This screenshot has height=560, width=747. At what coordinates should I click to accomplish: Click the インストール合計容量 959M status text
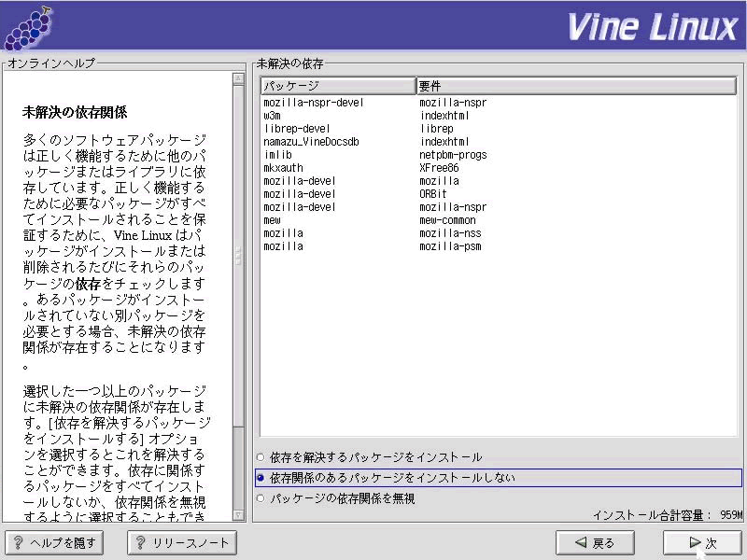click(x=668, y=515)
